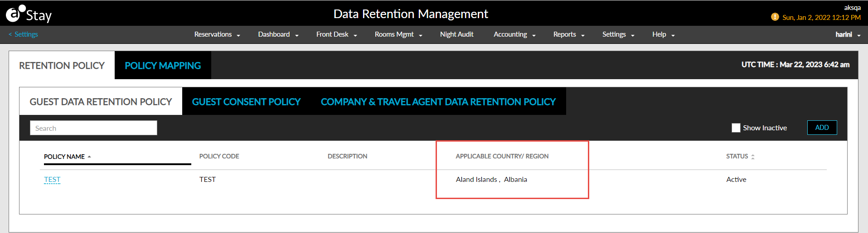This screenshot has width=868, height=233.
Task: Expand the Reservations menu
Action: click(x=217, y=35)
